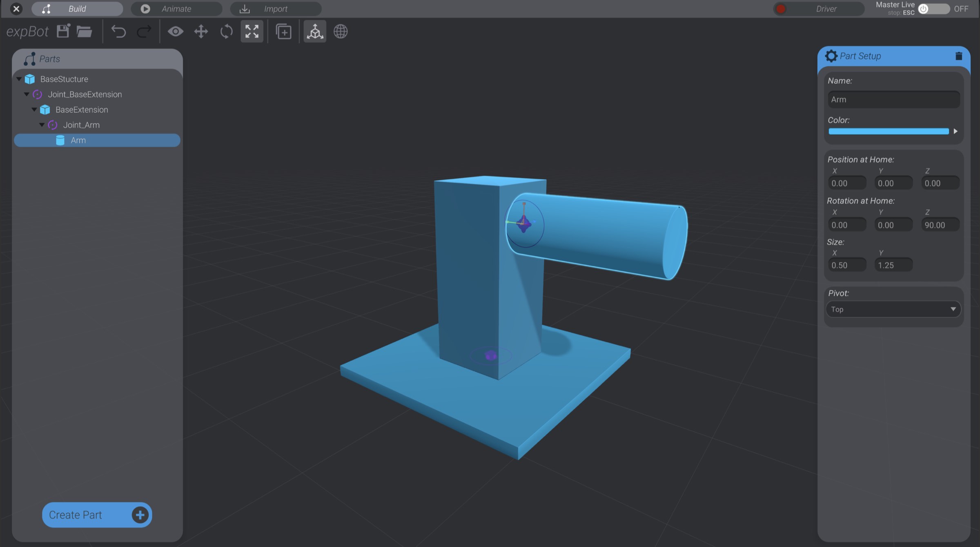The height and width of the screenshot is (547, 980).
Task: Delete the Arm part via the trash icon
Action: point(958,56)
